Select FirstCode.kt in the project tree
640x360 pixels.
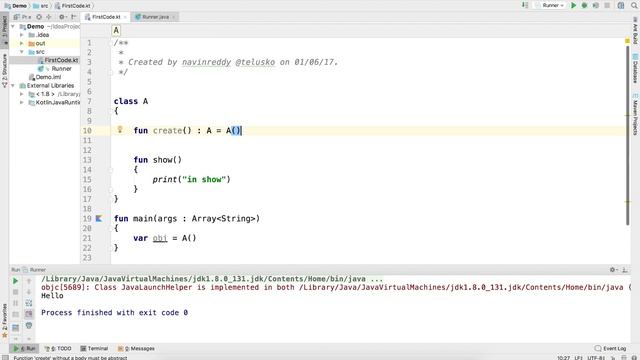58,60
